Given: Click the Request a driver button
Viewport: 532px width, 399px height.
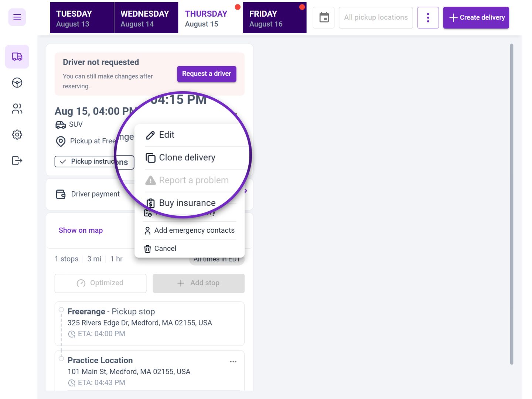Looking at the screenshot, I should (x=206, y=74).
